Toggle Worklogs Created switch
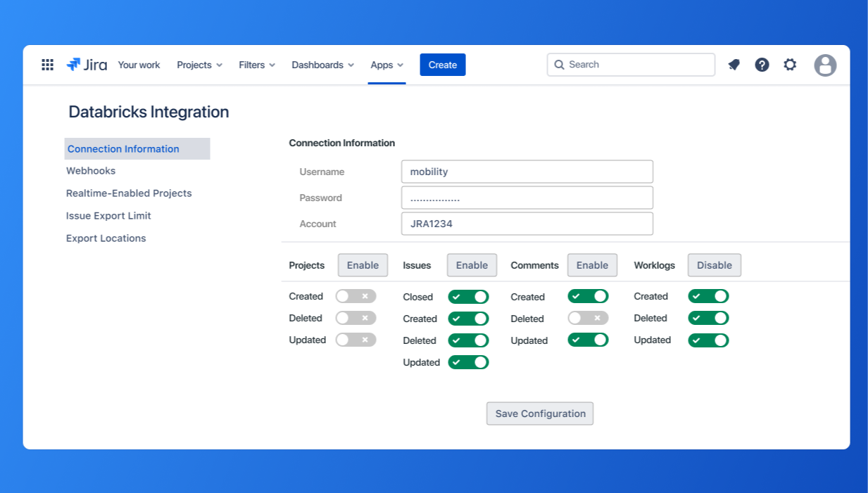 click(708, 296)
